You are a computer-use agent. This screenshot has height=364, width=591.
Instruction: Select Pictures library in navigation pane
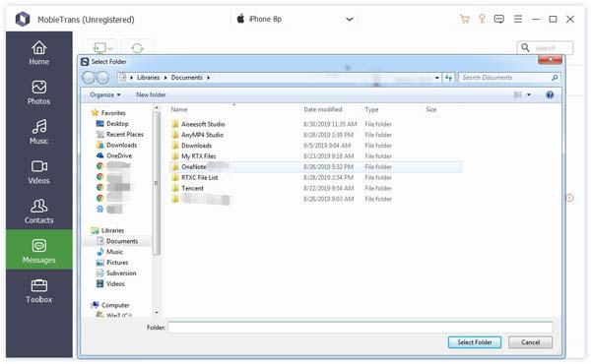point(112,263)
